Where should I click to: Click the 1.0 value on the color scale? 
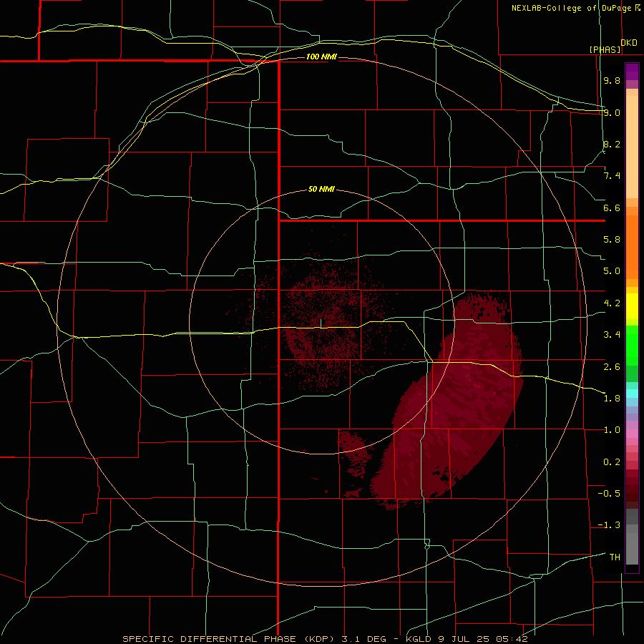[x=612, y=430]
